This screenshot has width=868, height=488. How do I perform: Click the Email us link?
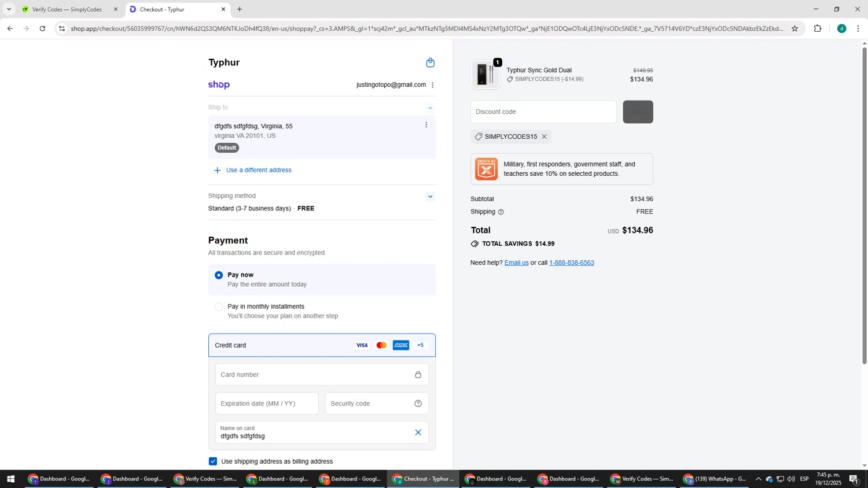pyautogui.click(x=516, y=263)
